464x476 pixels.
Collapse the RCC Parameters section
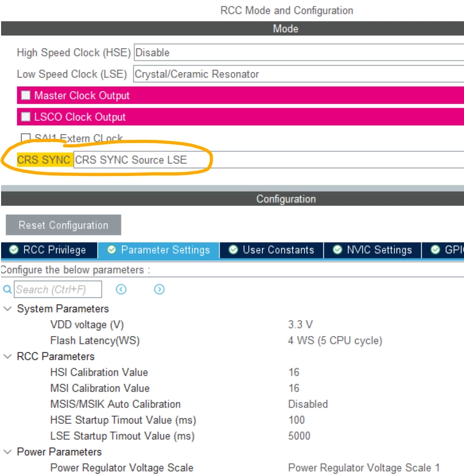(x=7, y=356)
